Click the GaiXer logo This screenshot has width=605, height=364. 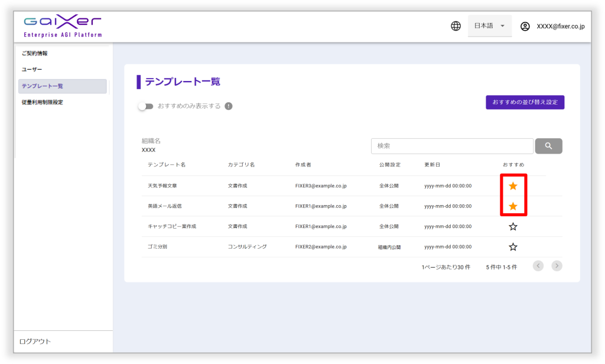point(63,27)
